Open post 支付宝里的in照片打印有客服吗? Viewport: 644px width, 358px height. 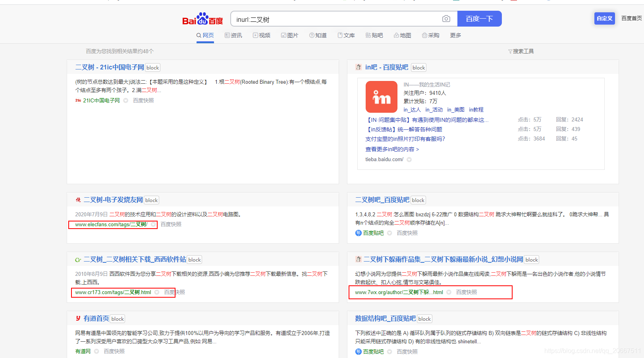coord(405,139)
